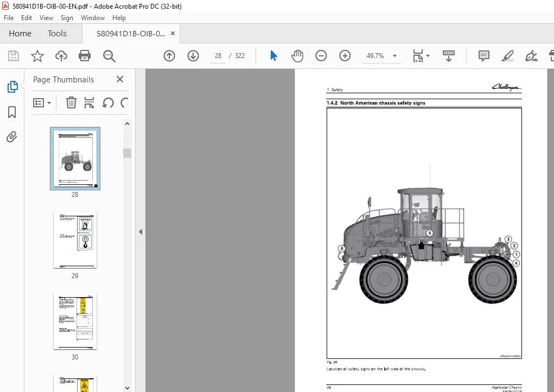This screenshot has width=554, height=392.
Task: Click the total page count '322'
Action: tap(240, 56)
